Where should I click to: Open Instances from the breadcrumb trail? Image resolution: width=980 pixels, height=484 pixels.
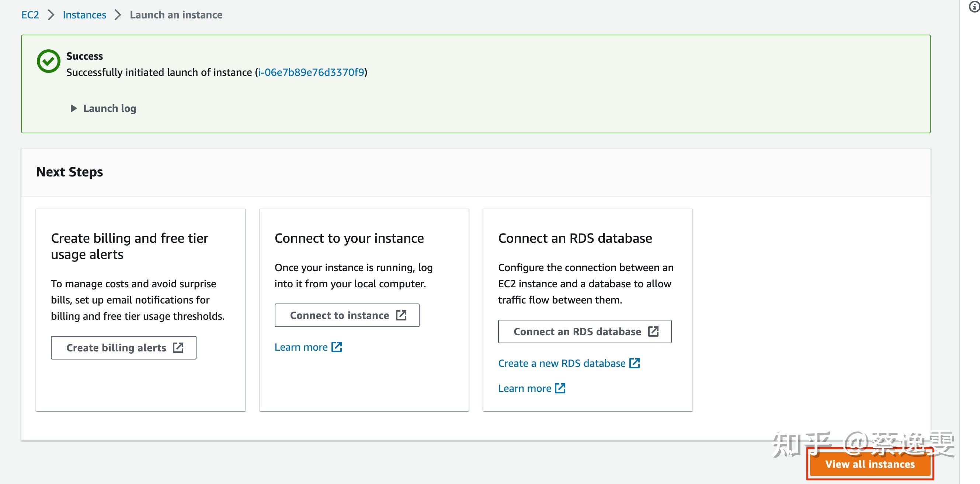point(84,14)
